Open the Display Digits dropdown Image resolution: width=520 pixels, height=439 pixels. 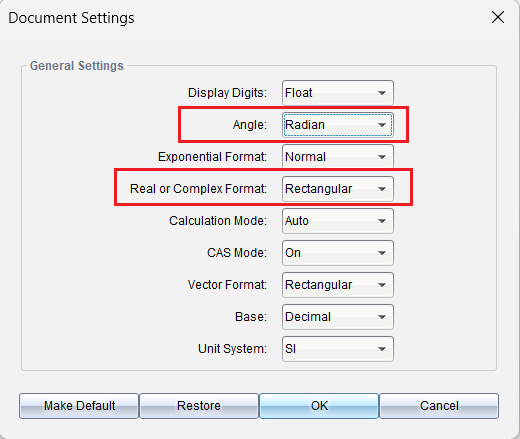(x=338, y=93)
